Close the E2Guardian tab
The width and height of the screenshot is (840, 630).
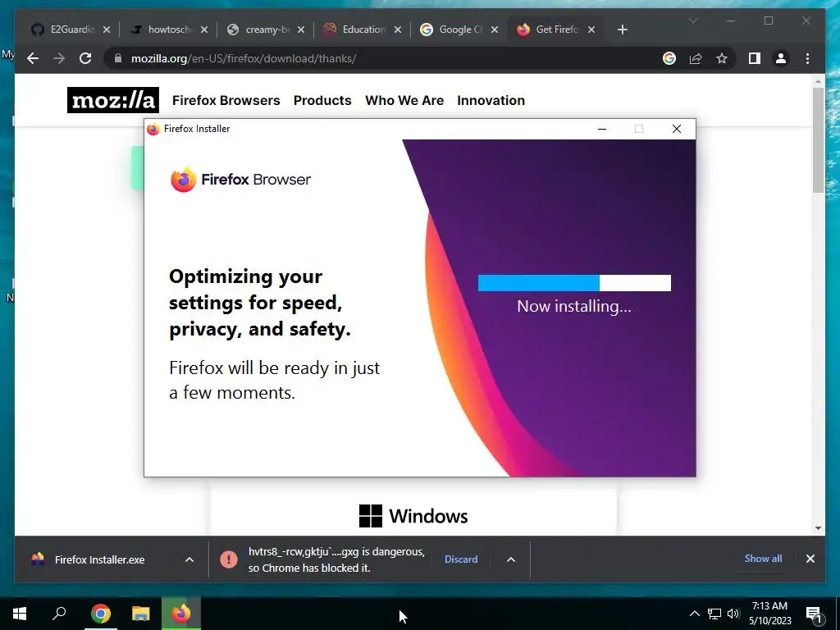tap(107, 30)
